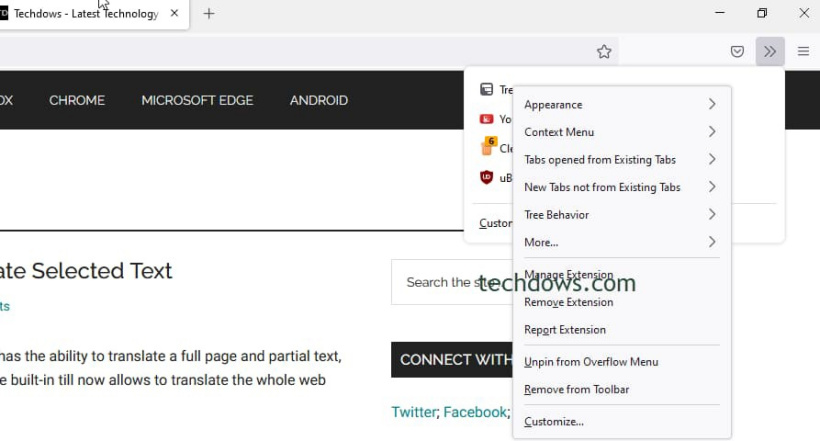Click the Appearance menu label
Screen dimensions: 820x441
click(x=553, y=105)
